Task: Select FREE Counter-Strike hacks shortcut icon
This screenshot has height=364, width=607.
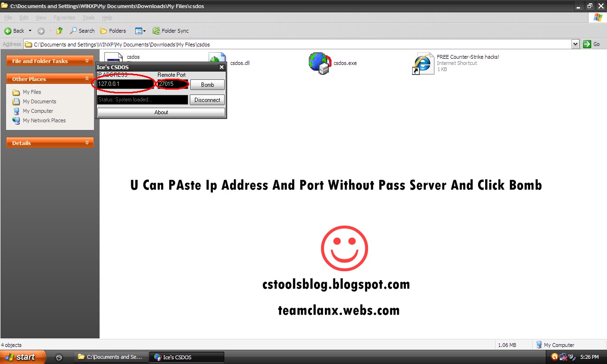Action: click(x=423, y=64)
